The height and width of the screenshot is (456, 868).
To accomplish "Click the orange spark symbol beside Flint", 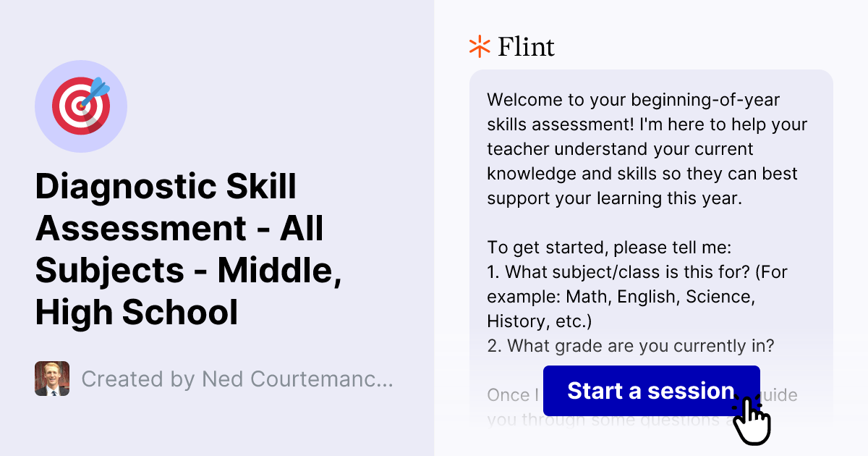I will 478,46.
